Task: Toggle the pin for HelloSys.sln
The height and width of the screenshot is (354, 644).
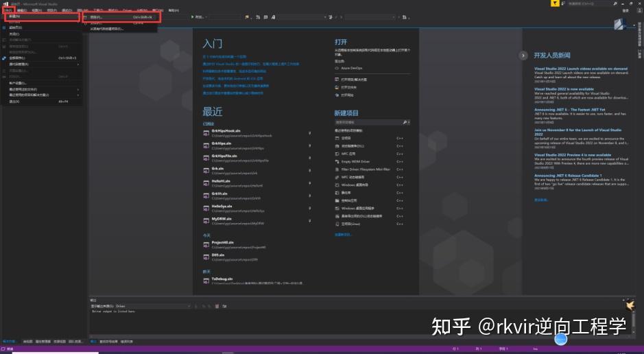Action: pos(310,208)
